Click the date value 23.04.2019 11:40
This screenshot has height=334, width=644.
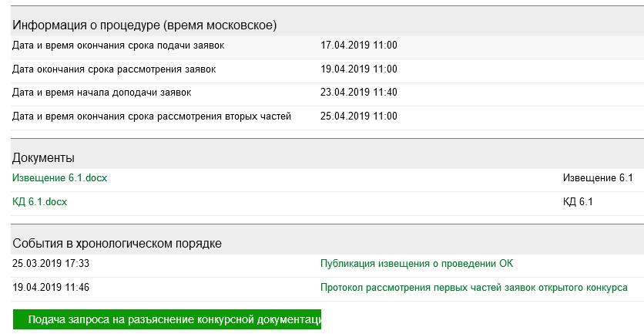coord(358,93)
